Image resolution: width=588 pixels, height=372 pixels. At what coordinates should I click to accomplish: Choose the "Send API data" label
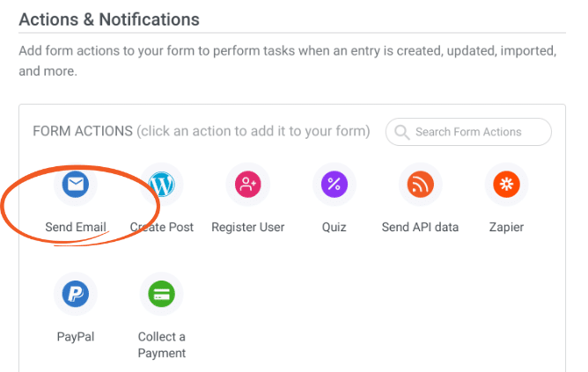420,227
